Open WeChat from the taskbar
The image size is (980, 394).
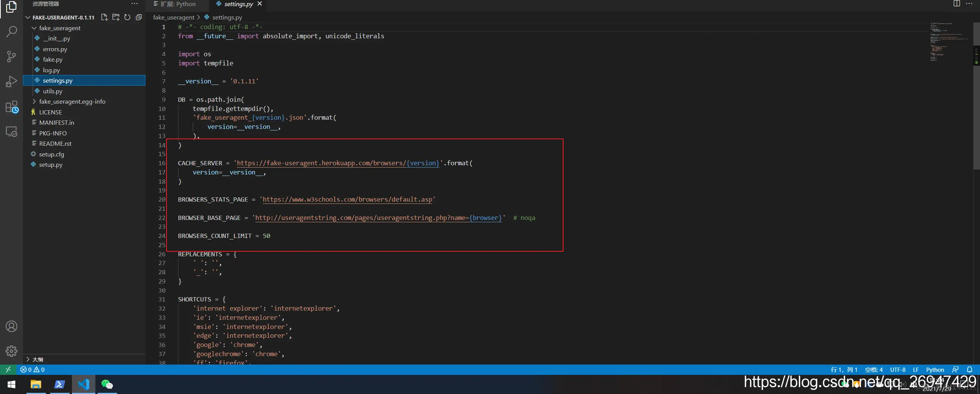[x=107, y=384]
